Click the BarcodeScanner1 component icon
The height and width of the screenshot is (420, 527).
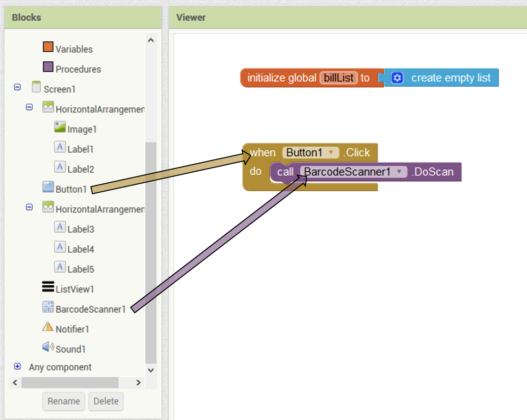pos(48,308)
